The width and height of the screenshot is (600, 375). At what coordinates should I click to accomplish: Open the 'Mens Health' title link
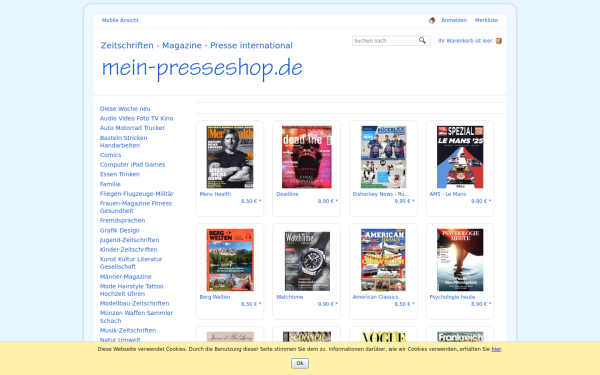[x=215, y=194]
